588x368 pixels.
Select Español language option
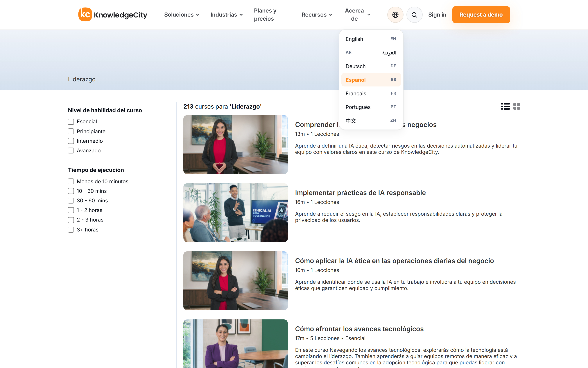(x=371, y=80)
